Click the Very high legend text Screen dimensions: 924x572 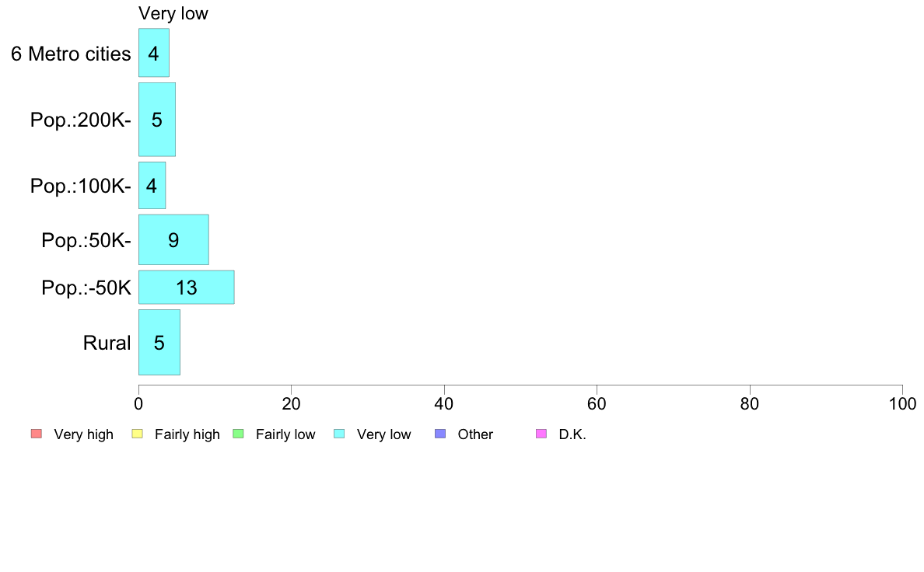coord(84,434)
